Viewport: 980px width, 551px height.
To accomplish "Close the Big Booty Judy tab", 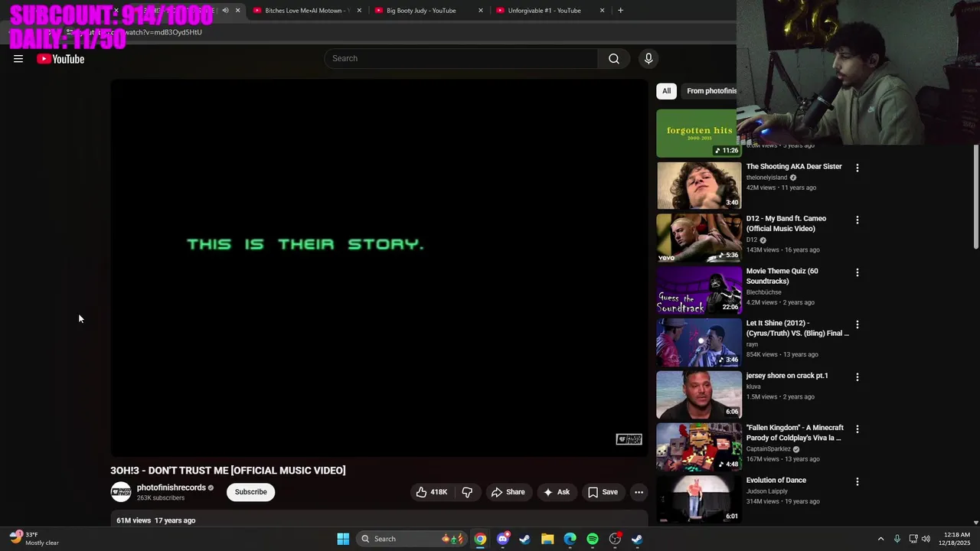I will pos(481,11).
